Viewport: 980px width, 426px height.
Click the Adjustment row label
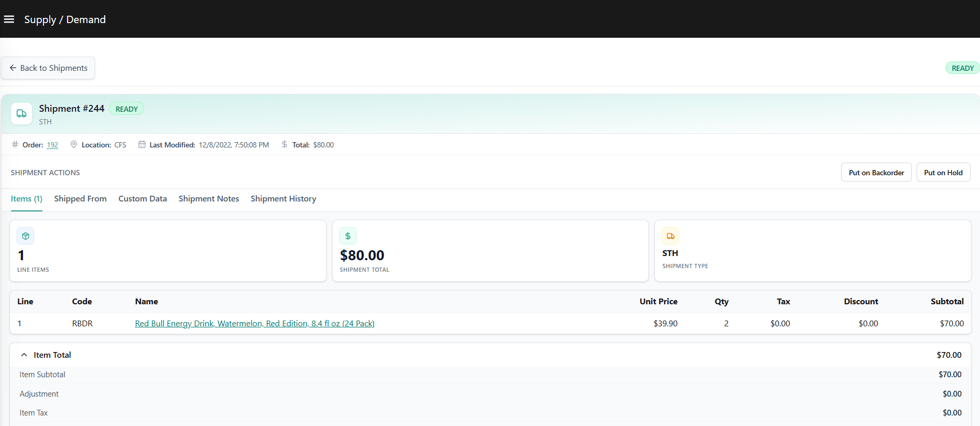click(39, 394)
